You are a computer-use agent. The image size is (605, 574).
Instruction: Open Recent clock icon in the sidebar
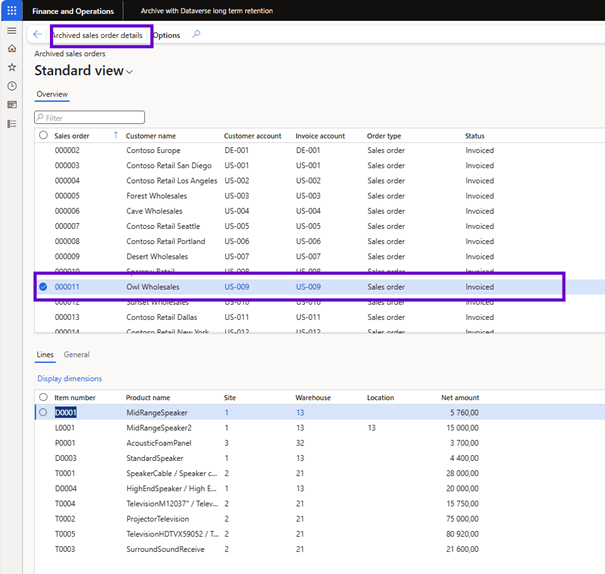point(12,86)
